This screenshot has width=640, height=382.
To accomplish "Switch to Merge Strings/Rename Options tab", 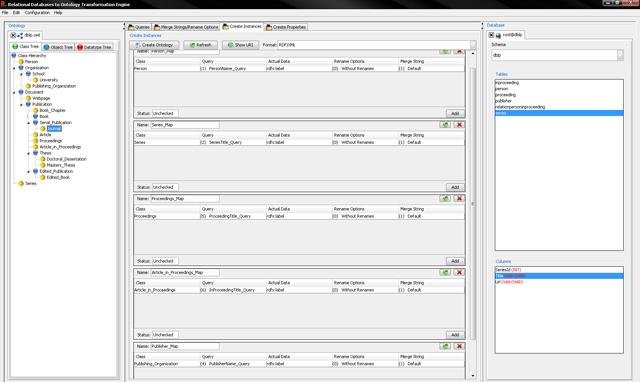I will pos(186,27).
